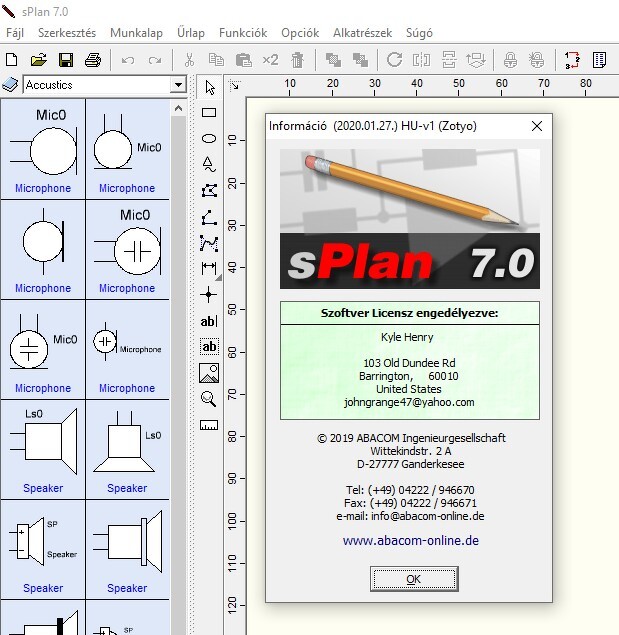Click the Copy icon
This screenshot has width=619, height=635.
pyautogui.click(x=216, y=60)
